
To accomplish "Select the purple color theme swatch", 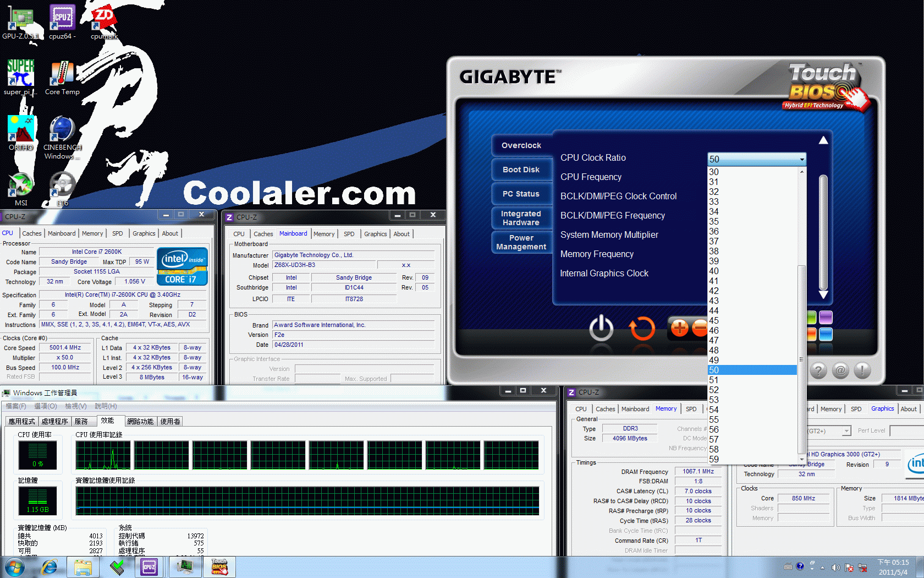I will click(x=826, y=318).
